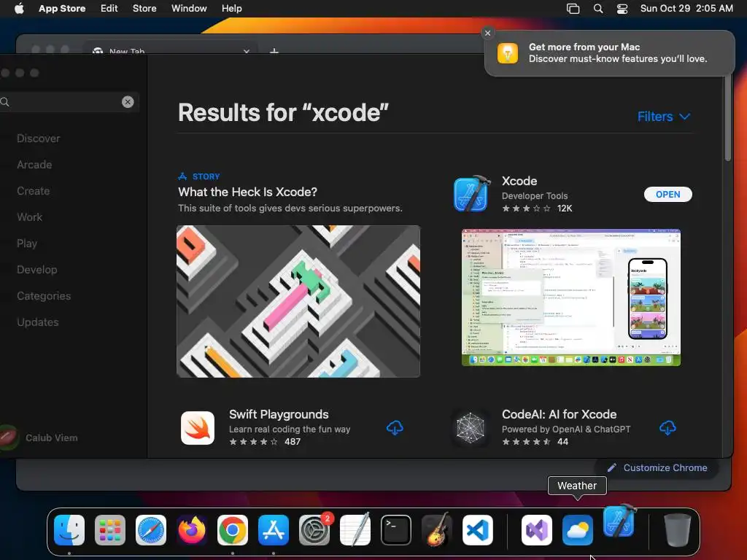
Task: Click the Get more from your Mac notification text
Action: click(x=618, y=52)
